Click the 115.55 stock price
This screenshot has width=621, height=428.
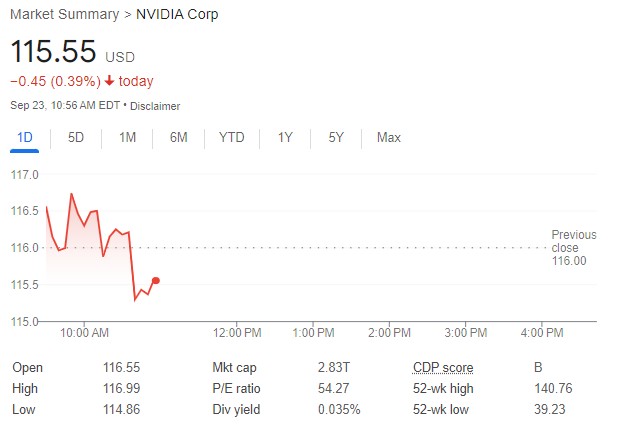click(x=53, y=53)
